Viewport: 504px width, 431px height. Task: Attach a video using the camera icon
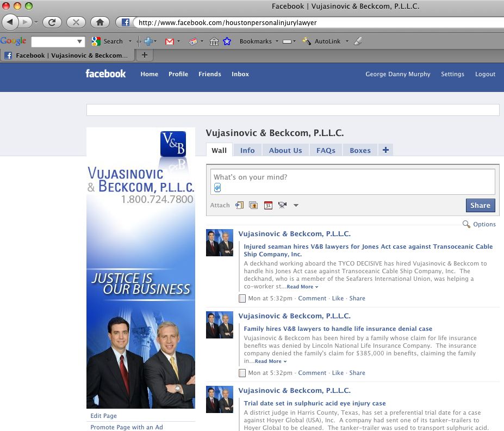pyautogui.click(x=282, y=205)
